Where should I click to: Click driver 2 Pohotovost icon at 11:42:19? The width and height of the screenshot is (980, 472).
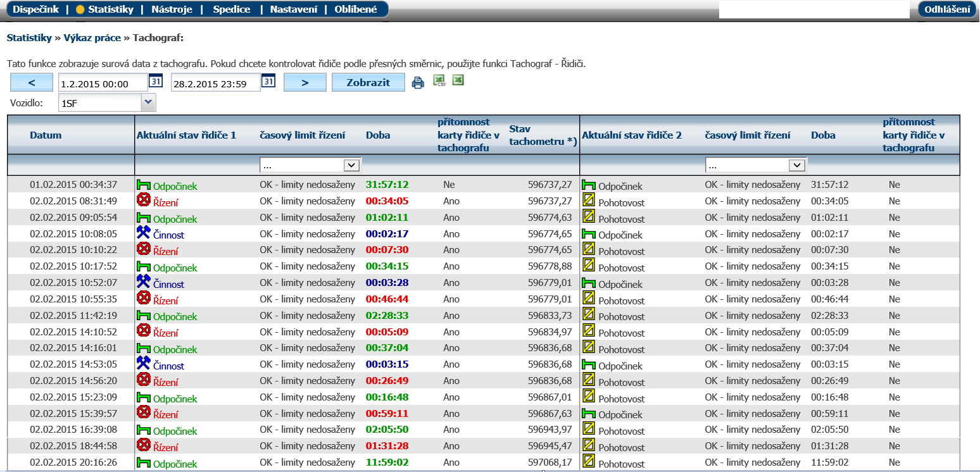(589, 314)
